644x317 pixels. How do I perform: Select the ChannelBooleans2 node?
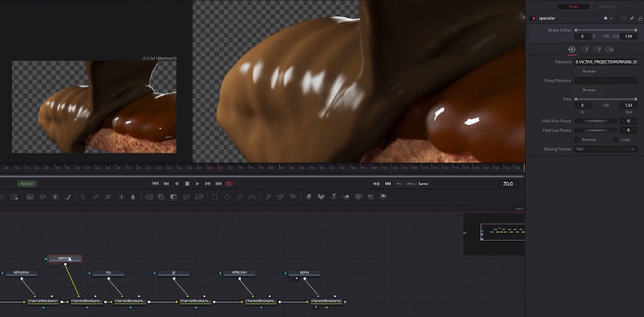point(326,302)
